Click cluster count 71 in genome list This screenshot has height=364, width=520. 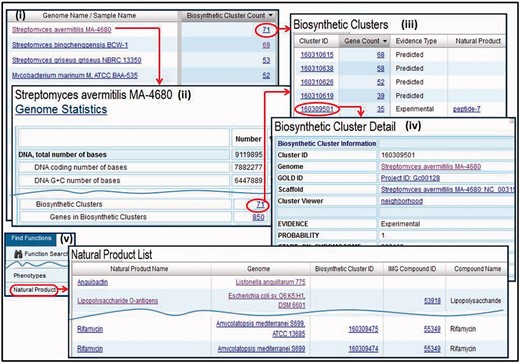[x=266, y=30]
